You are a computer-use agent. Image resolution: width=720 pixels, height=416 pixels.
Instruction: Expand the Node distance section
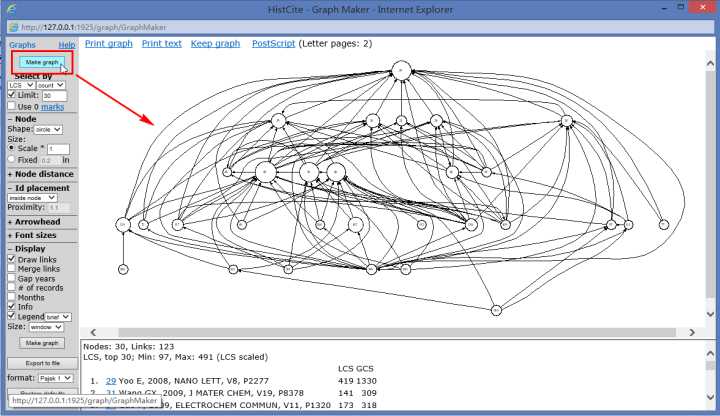click(40, 174)
